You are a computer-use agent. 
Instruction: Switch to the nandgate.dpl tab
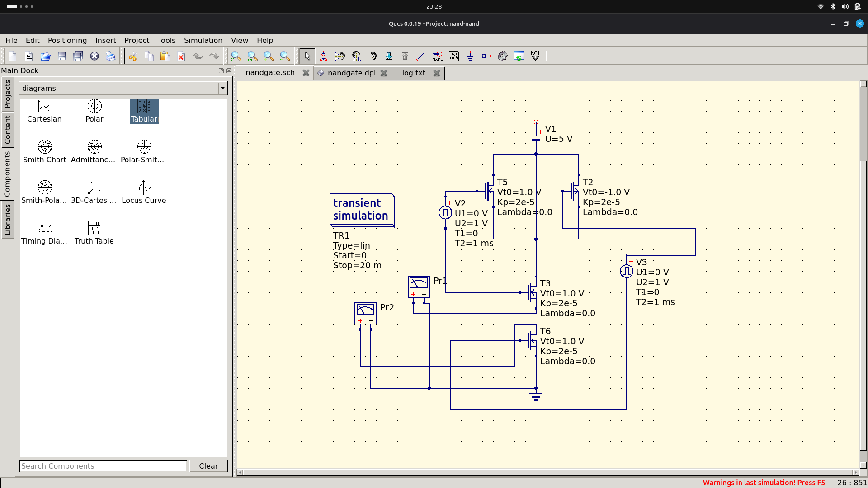(352, 73)
